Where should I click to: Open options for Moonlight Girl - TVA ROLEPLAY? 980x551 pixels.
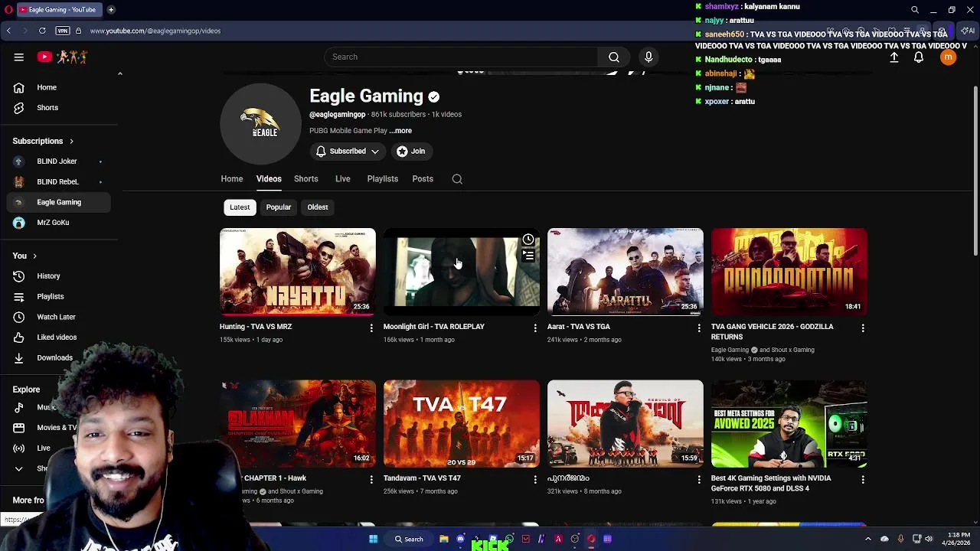535,328
